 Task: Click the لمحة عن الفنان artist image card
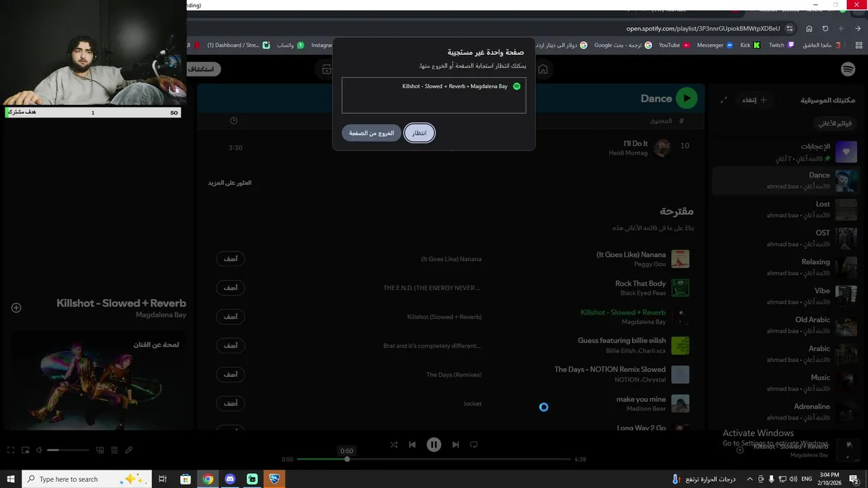click(98, 380)
